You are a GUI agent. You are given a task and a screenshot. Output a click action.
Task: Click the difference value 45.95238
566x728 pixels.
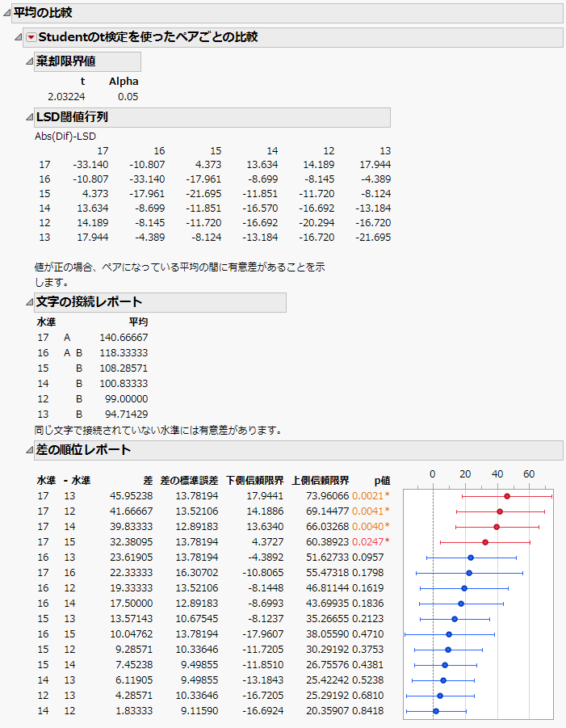click(132, 496)
